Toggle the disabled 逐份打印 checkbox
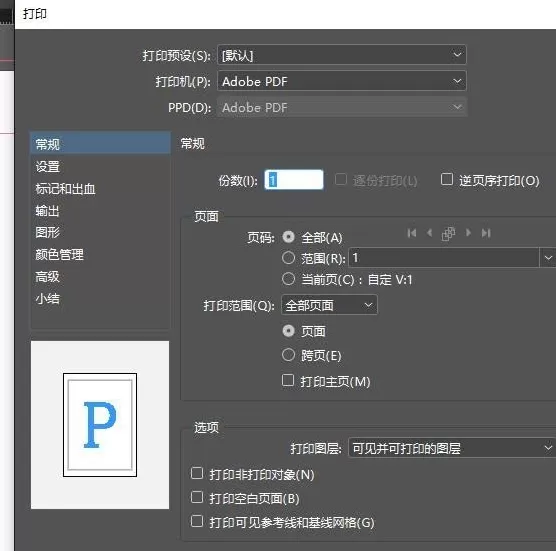 click(341, 179)
